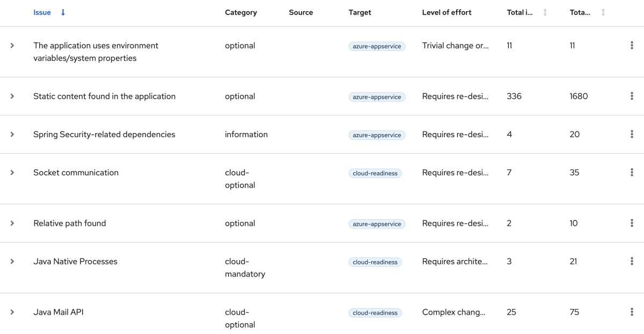644x334 pixels.
Task: Click the Spring Security-related dependencies issue name
Action: click(104, 135)
